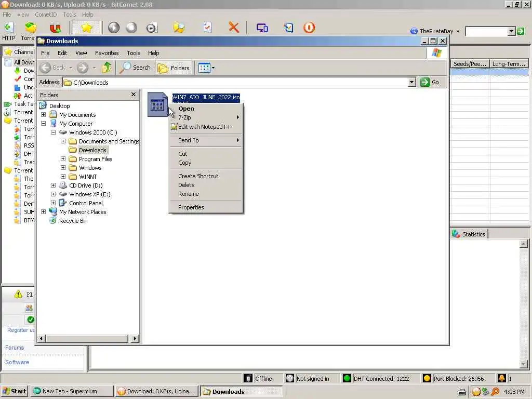The width and height of the screenshot is (532, 399).
Task: Select the Windows folder in tree
Action: click(x=90, y=168)
